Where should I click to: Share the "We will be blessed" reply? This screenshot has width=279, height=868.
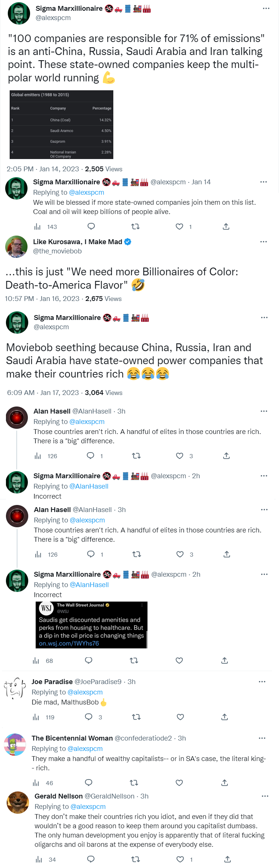coord(226,226)
